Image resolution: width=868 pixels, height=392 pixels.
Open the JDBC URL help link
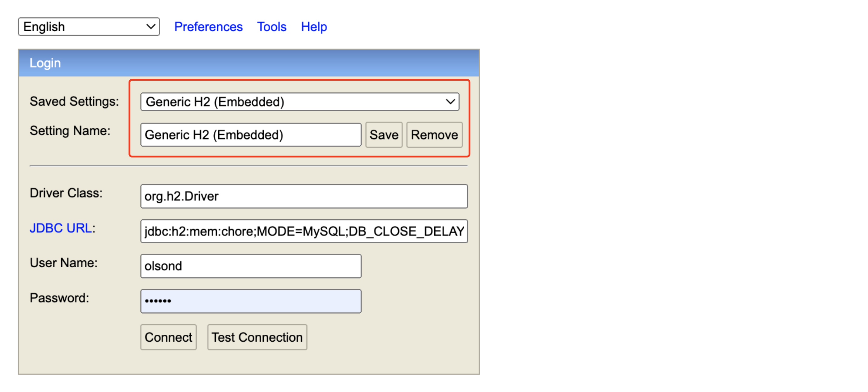coord(61,228)
